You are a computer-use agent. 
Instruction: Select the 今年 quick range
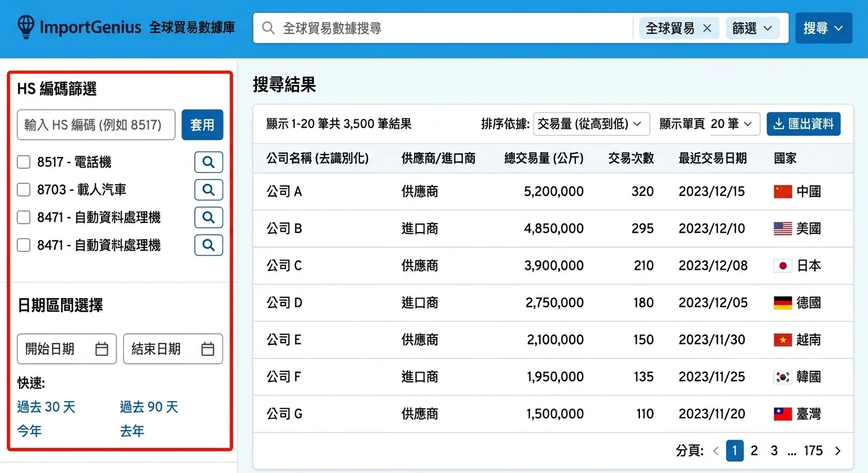click(30, 431)
